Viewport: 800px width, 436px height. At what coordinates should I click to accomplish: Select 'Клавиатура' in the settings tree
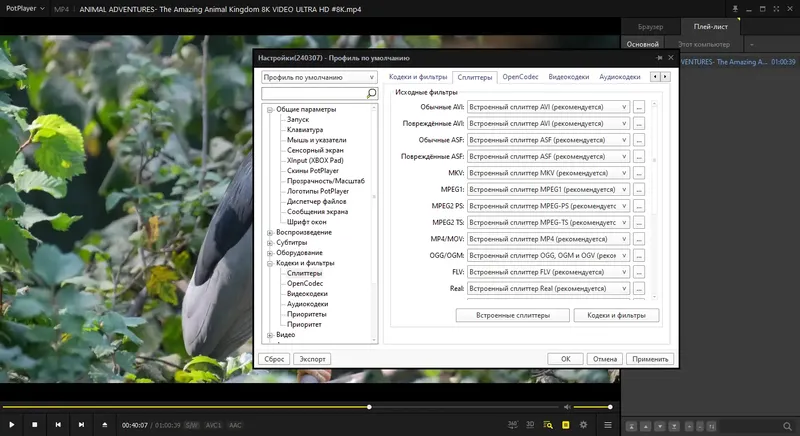click(x=305, y=130)
